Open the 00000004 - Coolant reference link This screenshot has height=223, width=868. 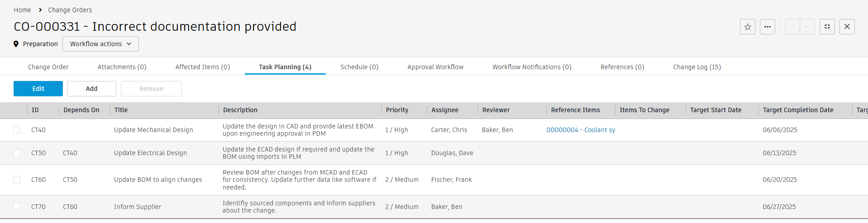[580, 130]
